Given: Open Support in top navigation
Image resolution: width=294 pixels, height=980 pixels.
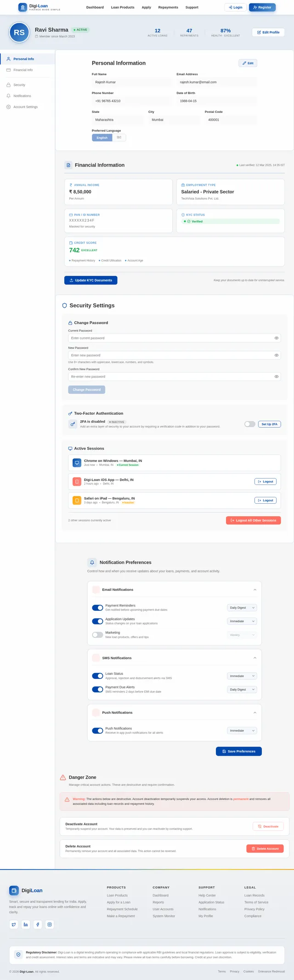Looking at the screenshot, I should coord(192,7).
